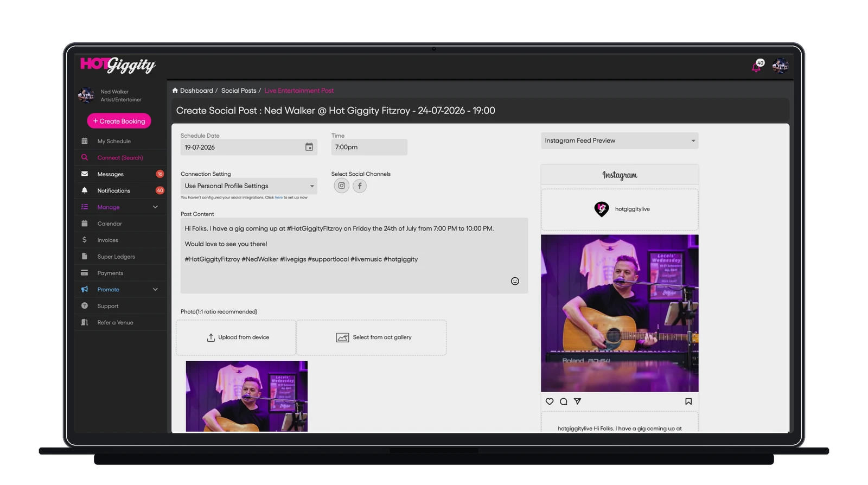
Task: Click the Payments card icon
Action: click(x=84, y=273)
